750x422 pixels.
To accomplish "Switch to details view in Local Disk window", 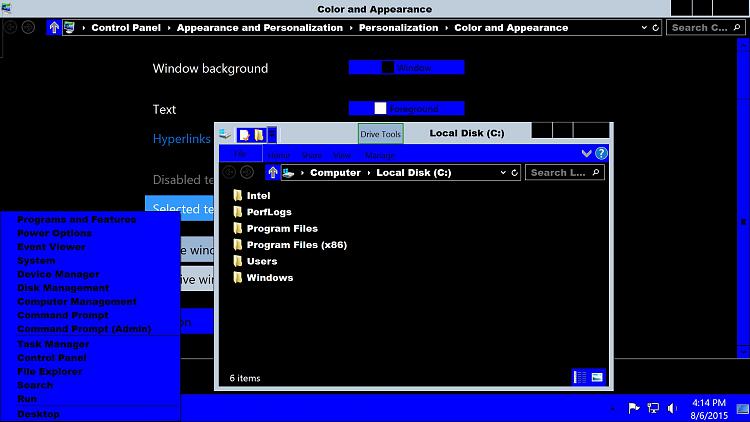I will pos(580,378).
